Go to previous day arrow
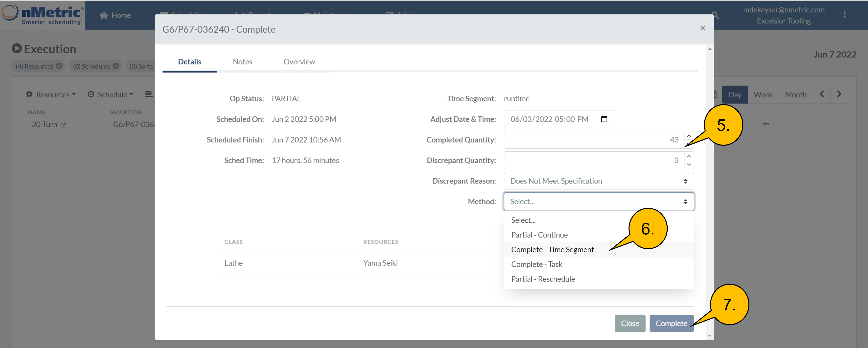 [822, 94]
